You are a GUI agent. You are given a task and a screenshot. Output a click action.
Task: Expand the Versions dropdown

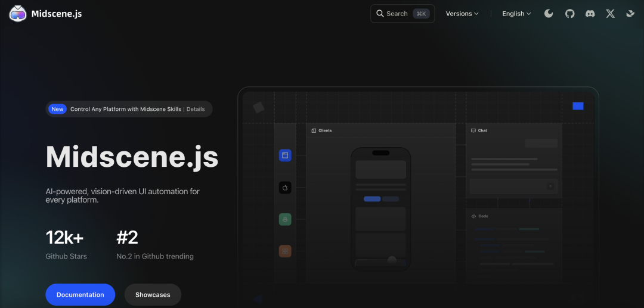coord(462,14)
